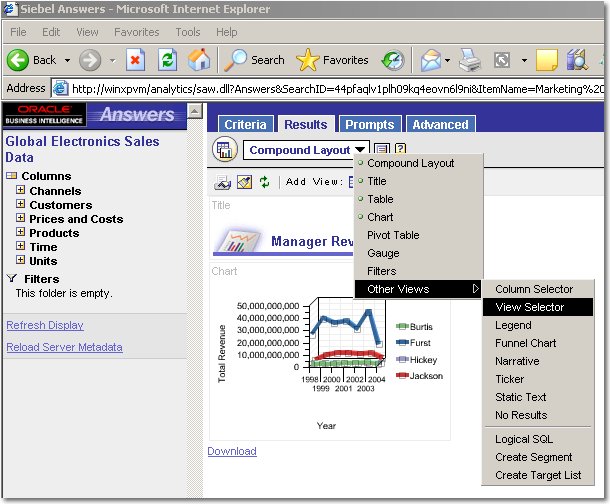Choose View Selector in the submenu

(538, 307)
